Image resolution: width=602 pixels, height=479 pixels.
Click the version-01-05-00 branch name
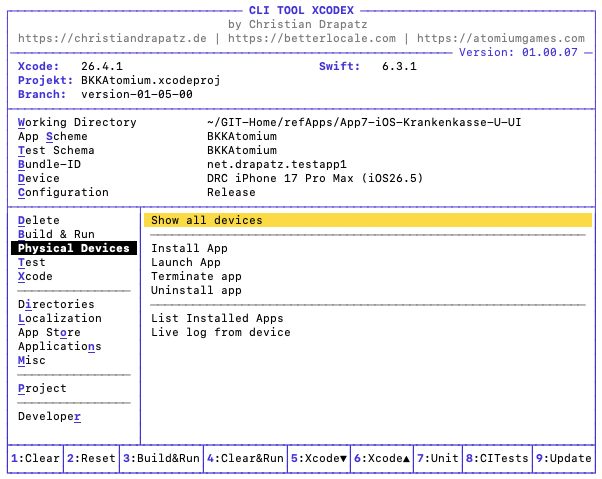pos(137,94)
